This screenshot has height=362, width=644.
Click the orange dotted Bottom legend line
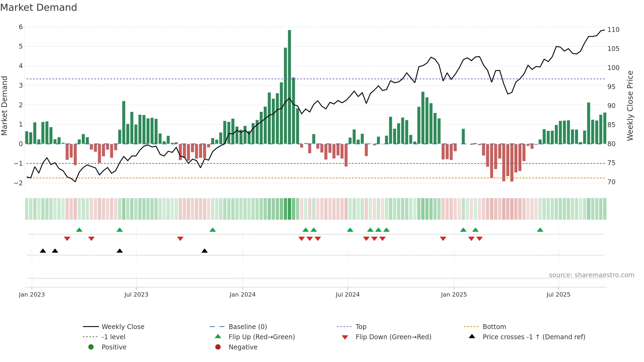472,327
